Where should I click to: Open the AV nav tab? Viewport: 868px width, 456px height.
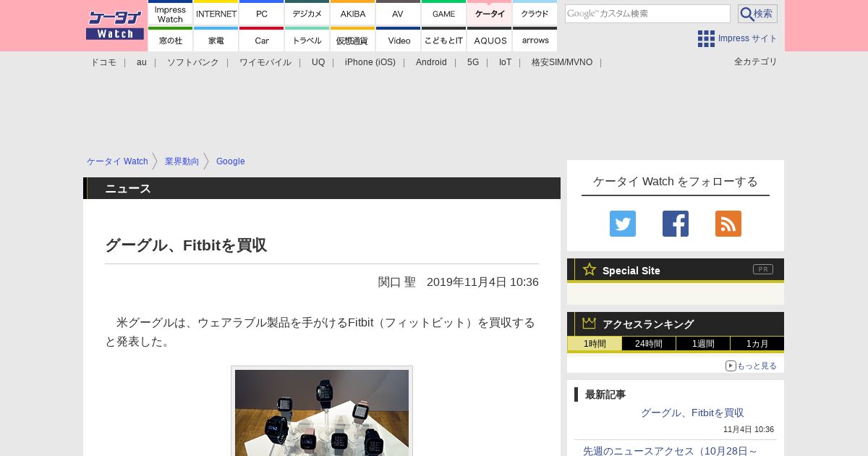(x=399, y=14)
